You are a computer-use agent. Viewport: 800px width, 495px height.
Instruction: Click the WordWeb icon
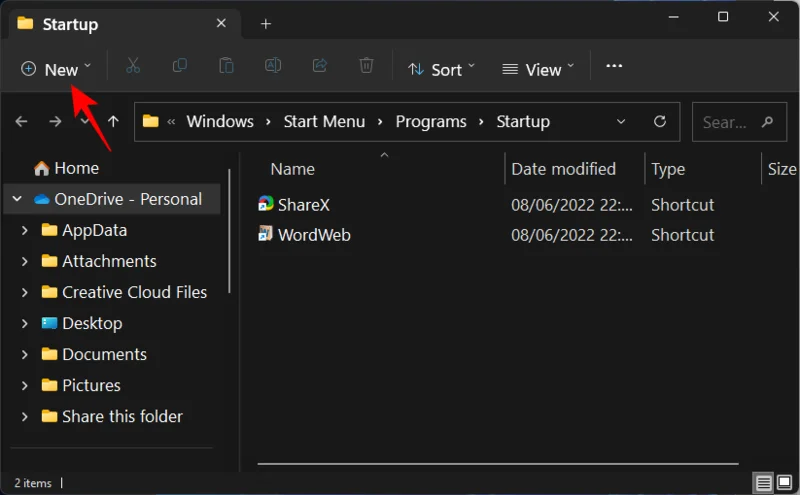point(266,234)
